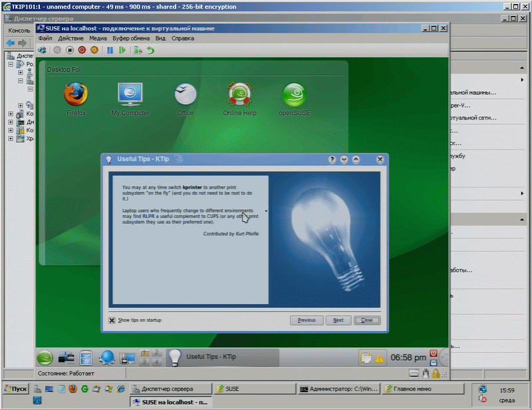532x410 pixels.
Task: Follow the RLPR link in the tip
Action: [148, 216]
